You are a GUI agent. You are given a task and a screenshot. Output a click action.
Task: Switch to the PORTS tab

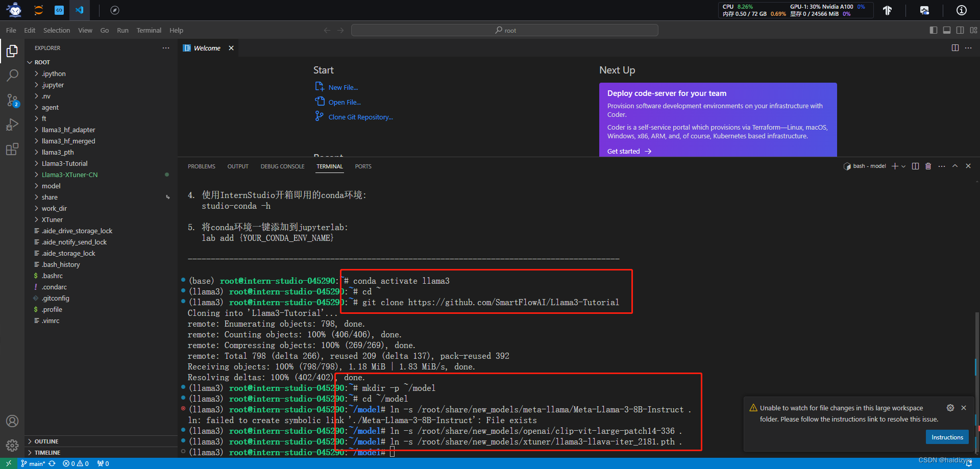click(363, 166)
